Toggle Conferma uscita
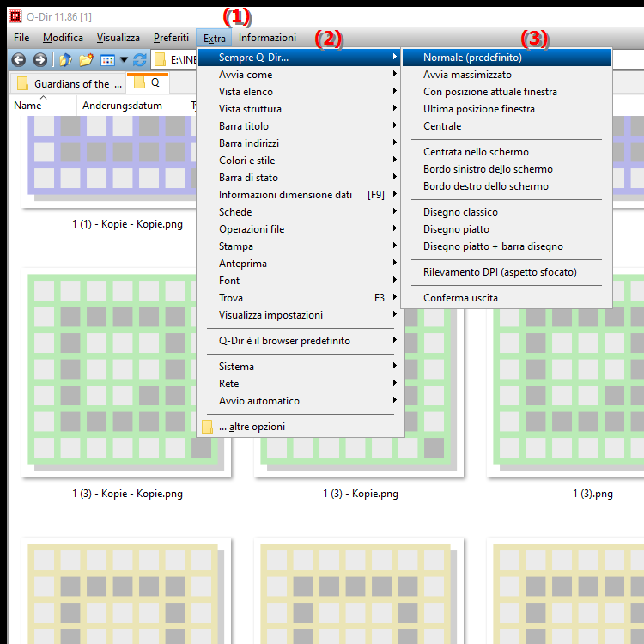The width and height of the screenshot is (644, 644). 507,298
